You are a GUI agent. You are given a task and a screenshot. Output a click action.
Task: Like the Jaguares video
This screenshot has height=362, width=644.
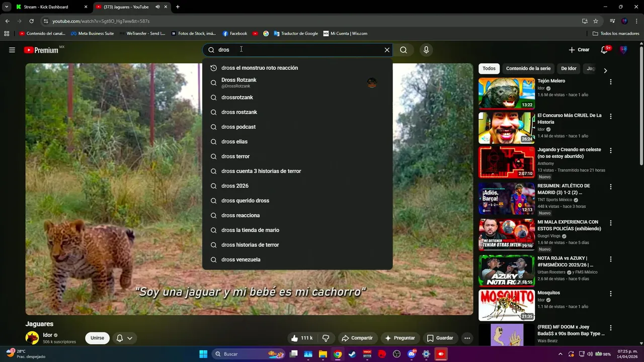pyautogui.click(x=302, y=338)
